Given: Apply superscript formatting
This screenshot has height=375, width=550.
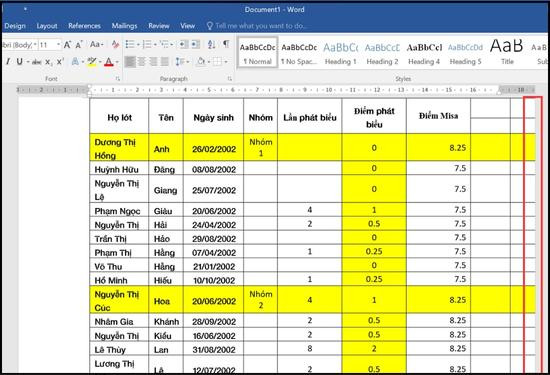Looking at the screenshot, I should [x=60, y=62].
